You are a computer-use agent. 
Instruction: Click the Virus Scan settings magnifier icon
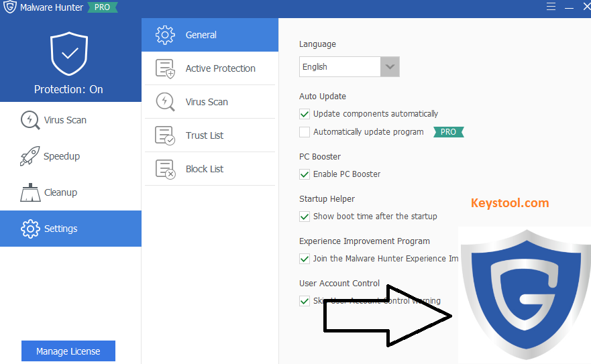(165, 102)
